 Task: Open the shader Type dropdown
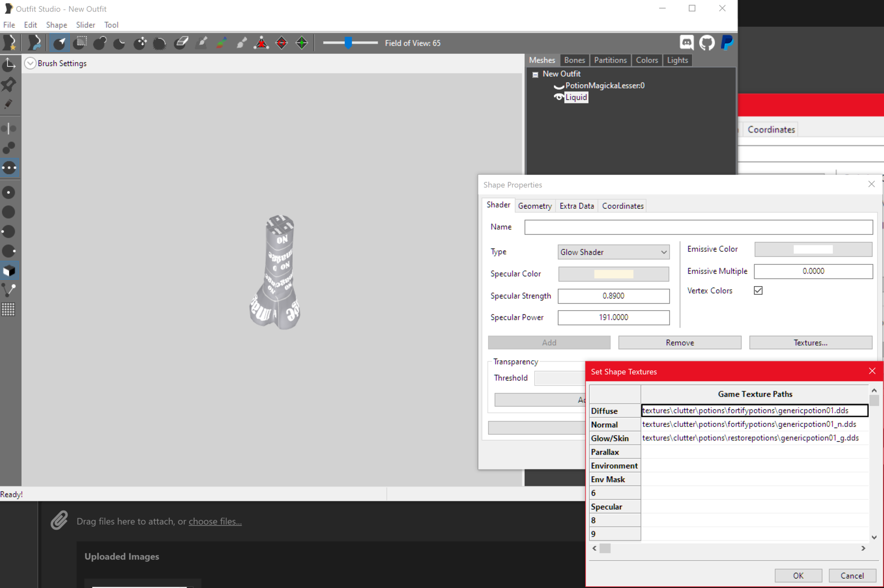[x=613, y=252]
